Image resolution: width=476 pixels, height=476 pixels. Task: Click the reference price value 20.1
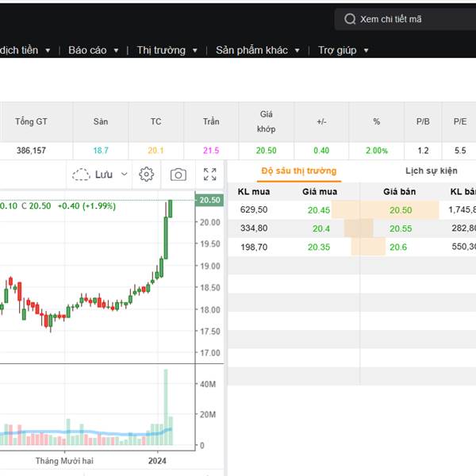pyautogui.click(x=155, y=151)
